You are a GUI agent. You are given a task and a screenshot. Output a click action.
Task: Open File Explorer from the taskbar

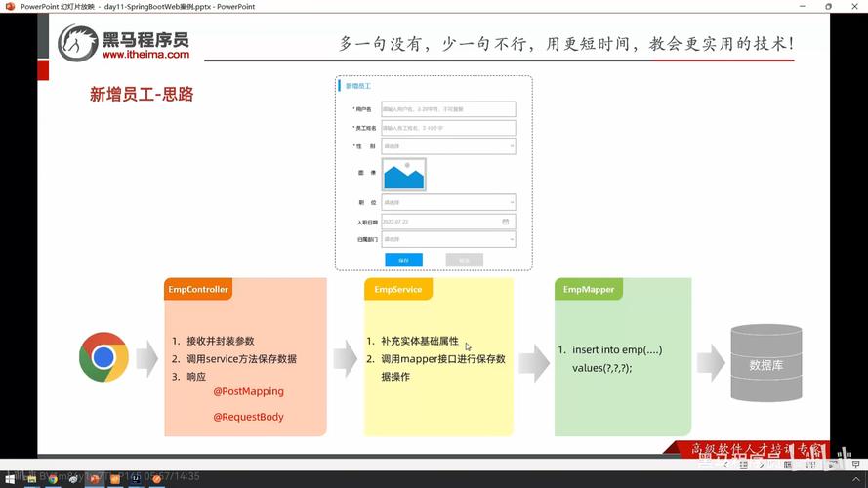point(31,479)
